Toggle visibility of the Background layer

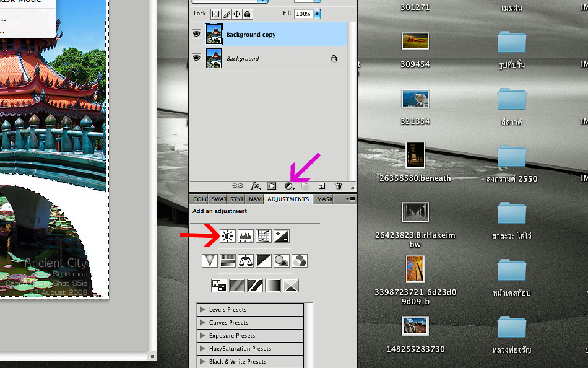pos(196,58)
